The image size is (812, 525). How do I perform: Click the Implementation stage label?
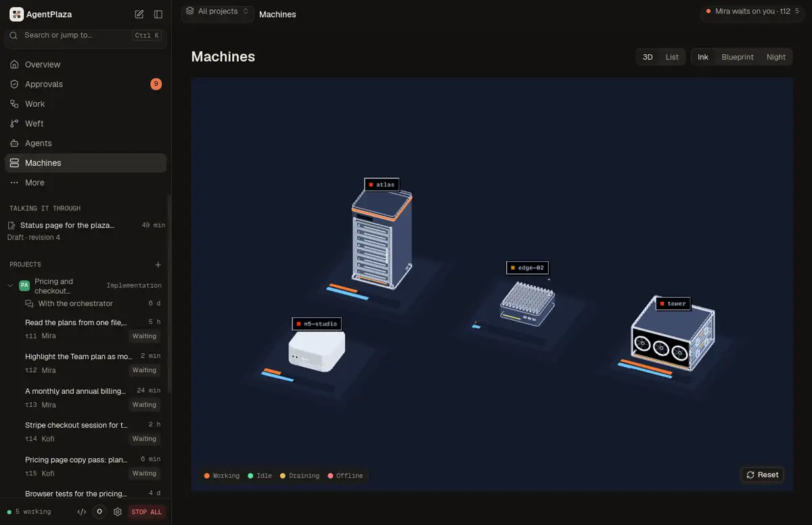[134, 286]
